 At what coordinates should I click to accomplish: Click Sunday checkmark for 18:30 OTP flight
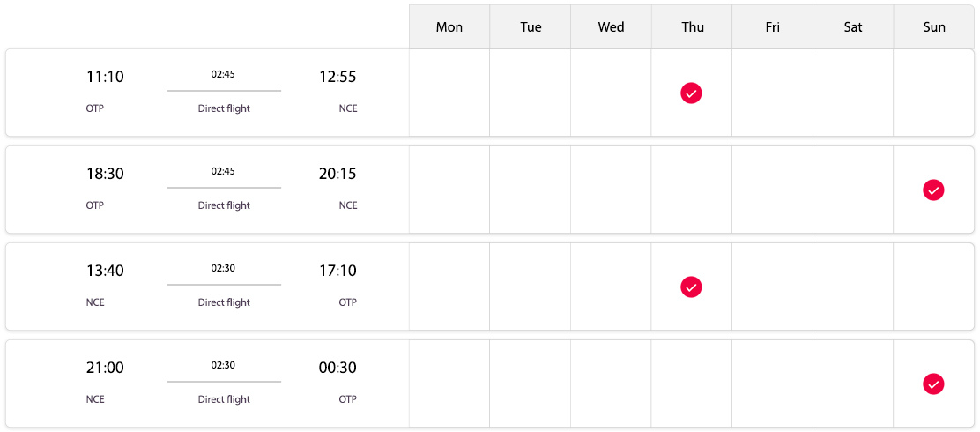pyautogui.click(x=934, y=190)
